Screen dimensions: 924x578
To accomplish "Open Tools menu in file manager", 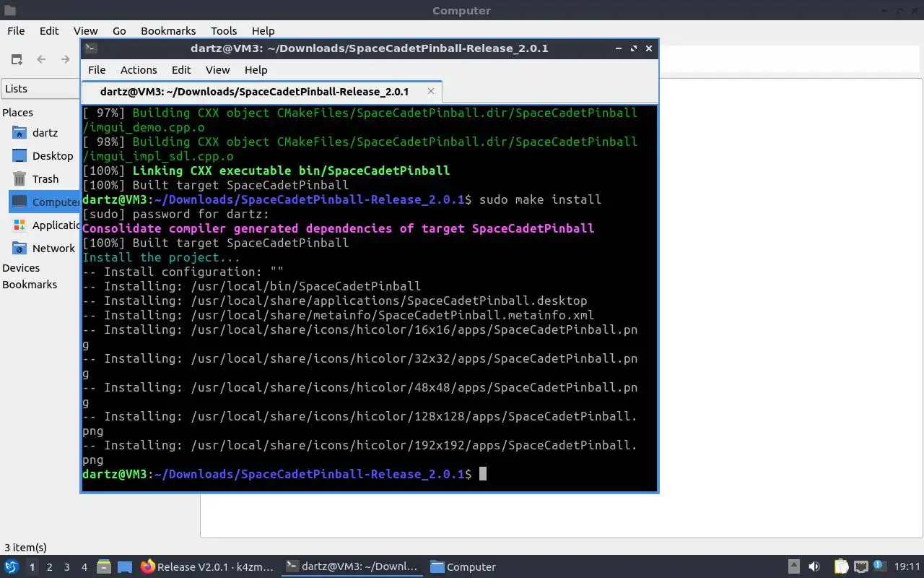I will 224,31.
